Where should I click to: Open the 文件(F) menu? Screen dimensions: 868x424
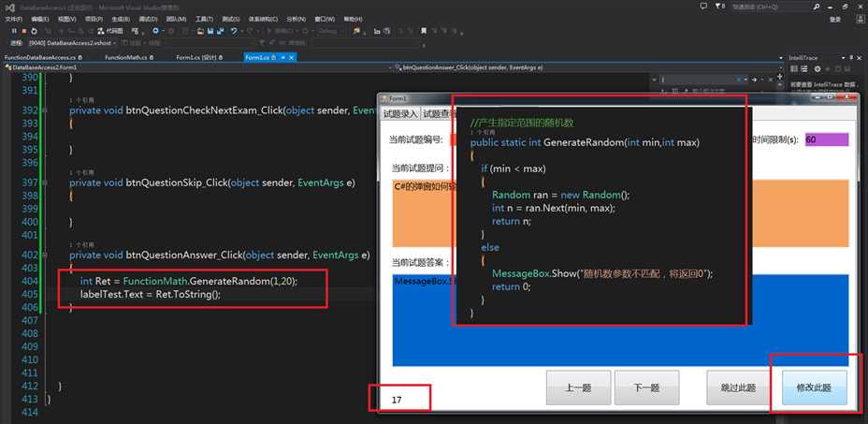[14, 20]
